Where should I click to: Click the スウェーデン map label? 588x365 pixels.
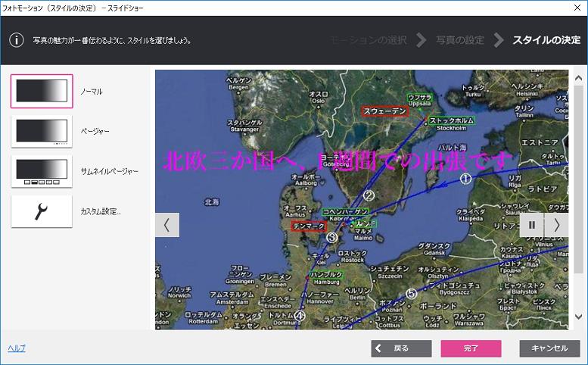(x=385, y=111)
